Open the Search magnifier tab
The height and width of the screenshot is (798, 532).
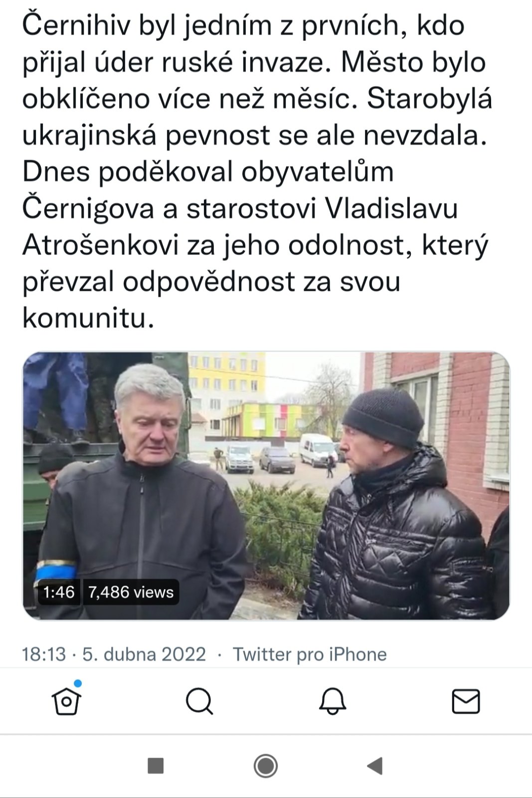199,702
